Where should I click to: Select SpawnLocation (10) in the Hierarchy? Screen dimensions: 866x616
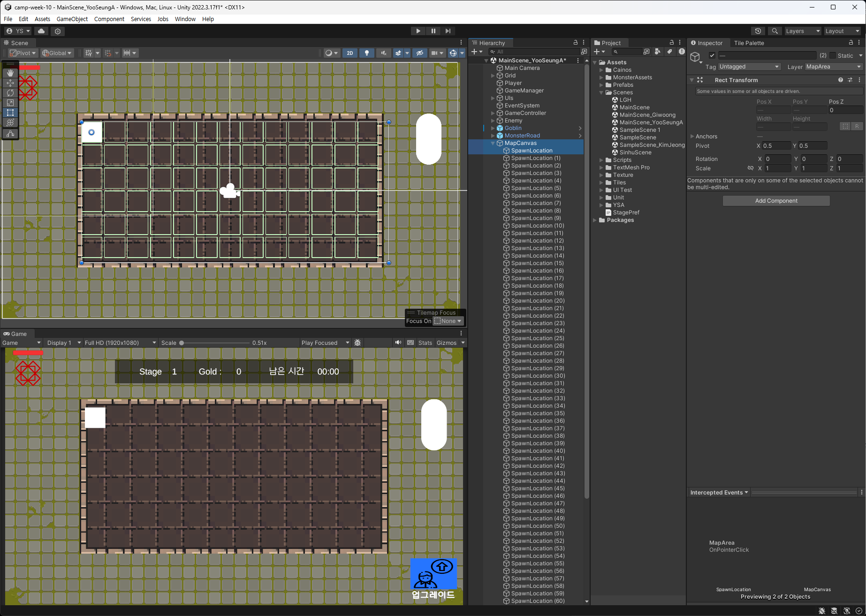click(537, 226)
